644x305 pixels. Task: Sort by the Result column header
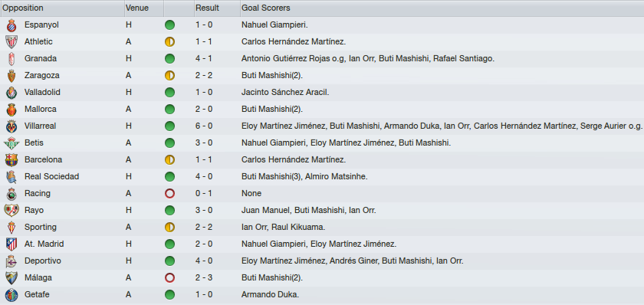pyautogui.click(x=217, y=8)
